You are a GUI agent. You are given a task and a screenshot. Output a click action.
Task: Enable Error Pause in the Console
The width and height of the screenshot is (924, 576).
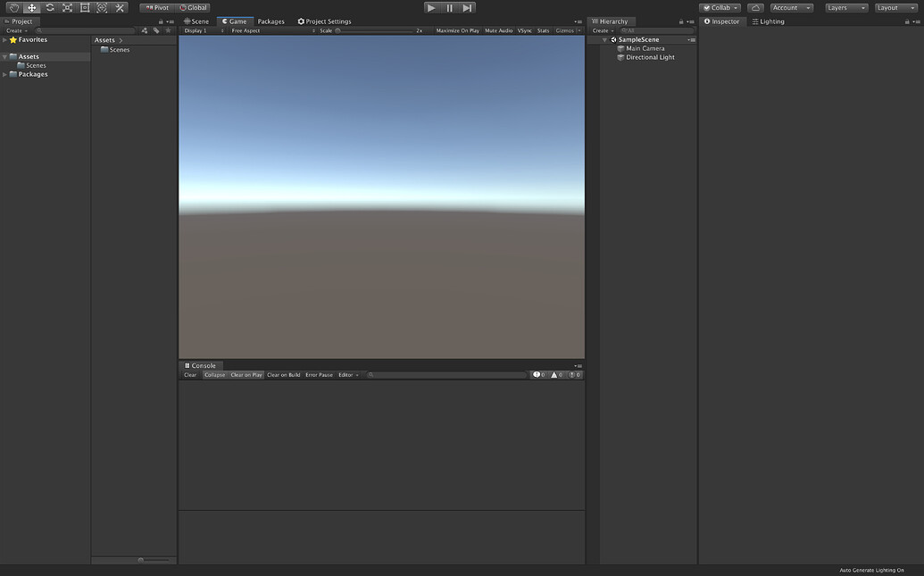click(x=319, y=374)
